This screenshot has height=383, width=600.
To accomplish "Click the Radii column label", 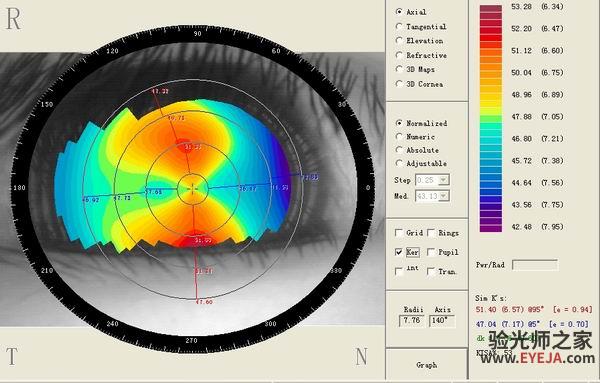I will tap(413, 309).
